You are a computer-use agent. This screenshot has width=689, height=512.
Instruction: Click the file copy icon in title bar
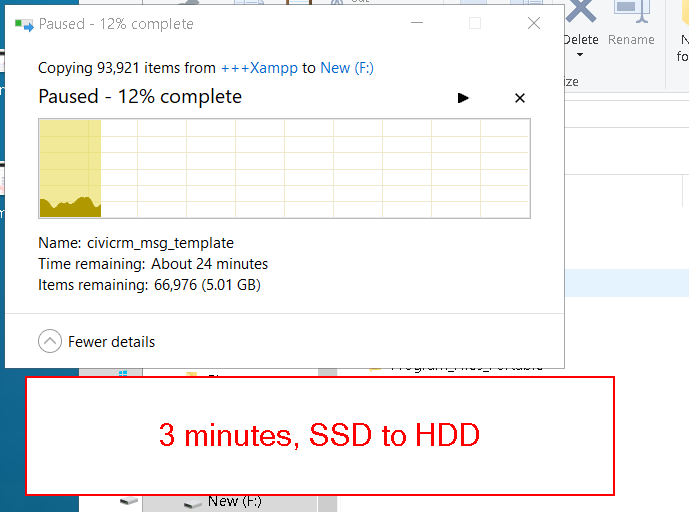click(x=24, y=25)
